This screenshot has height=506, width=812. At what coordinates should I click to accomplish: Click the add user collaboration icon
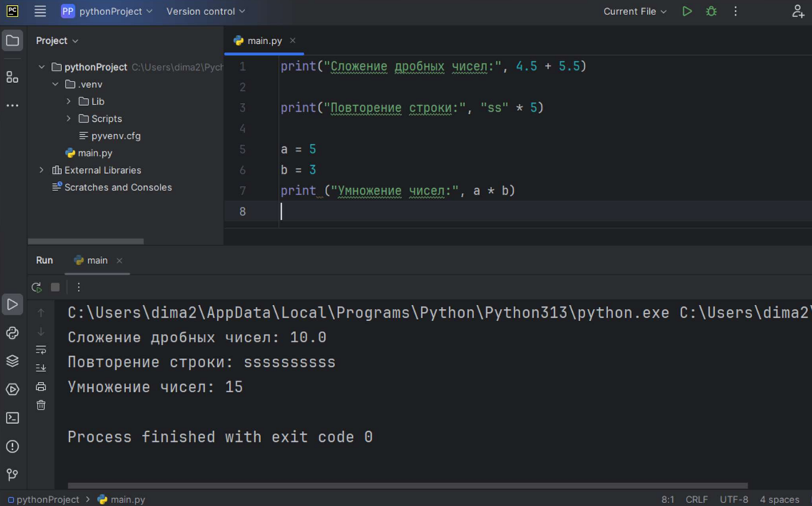(x=798, y=12)
